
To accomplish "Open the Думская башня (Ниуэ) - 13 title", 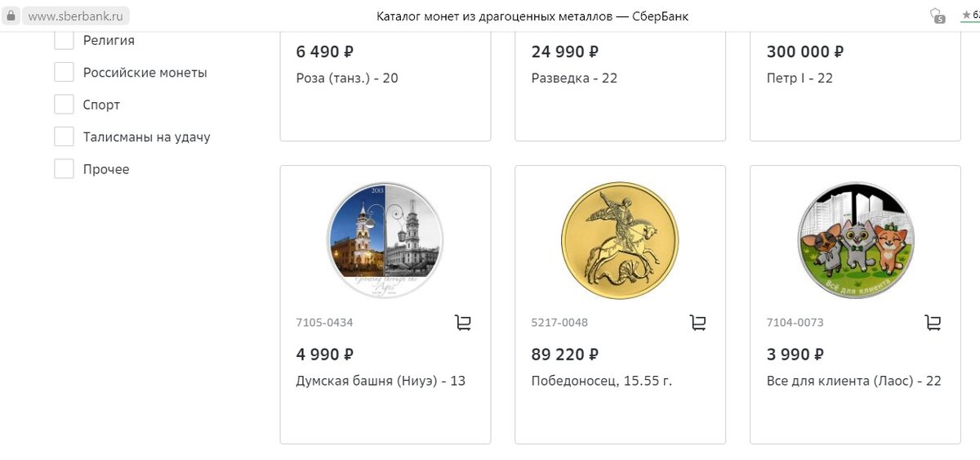I will [381, 381].
